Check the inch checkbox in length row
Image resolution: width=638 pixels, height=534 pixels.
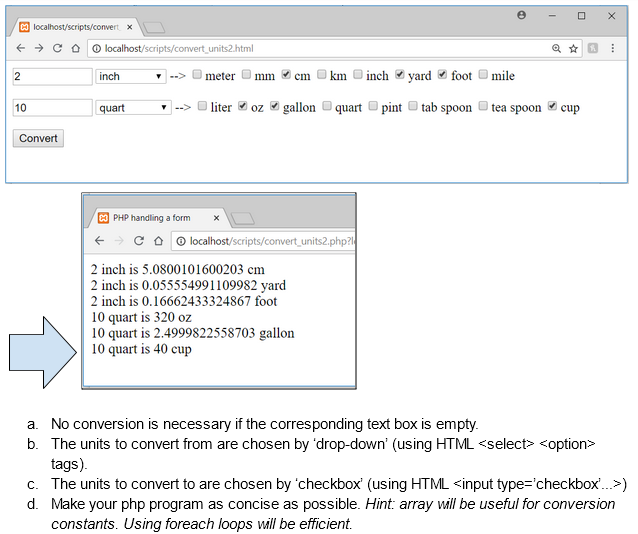click(x=358, y=74)
